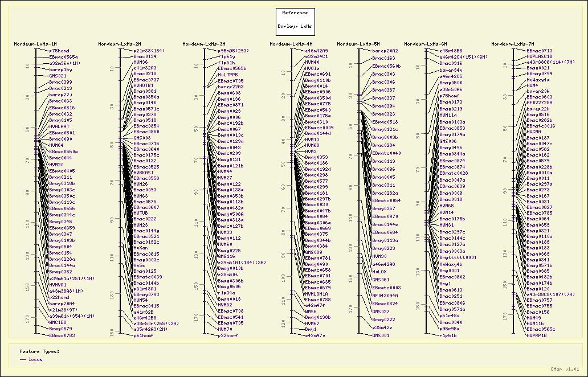Click the HvLOX locus on 5H
588x377 pixels.
point(380,272)
